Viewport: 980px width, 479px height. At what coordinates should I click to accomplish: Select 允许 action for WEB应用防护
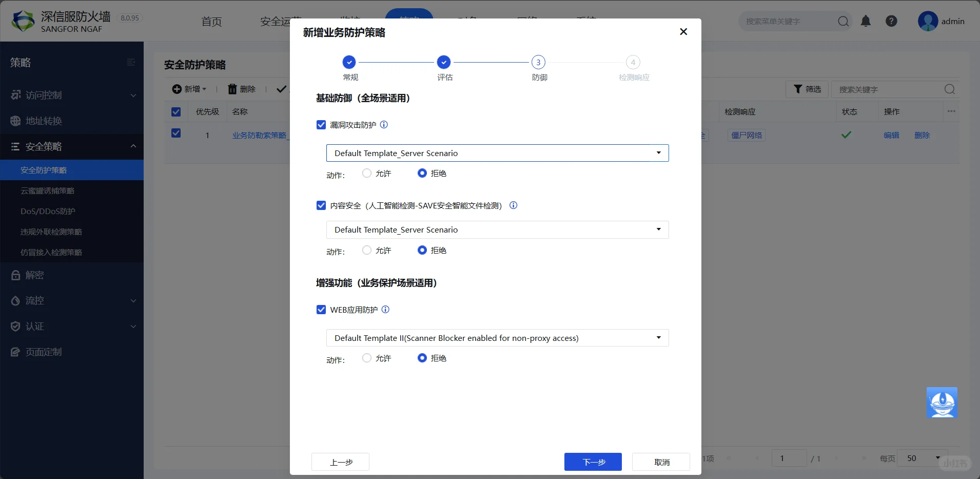coord(366,358)
